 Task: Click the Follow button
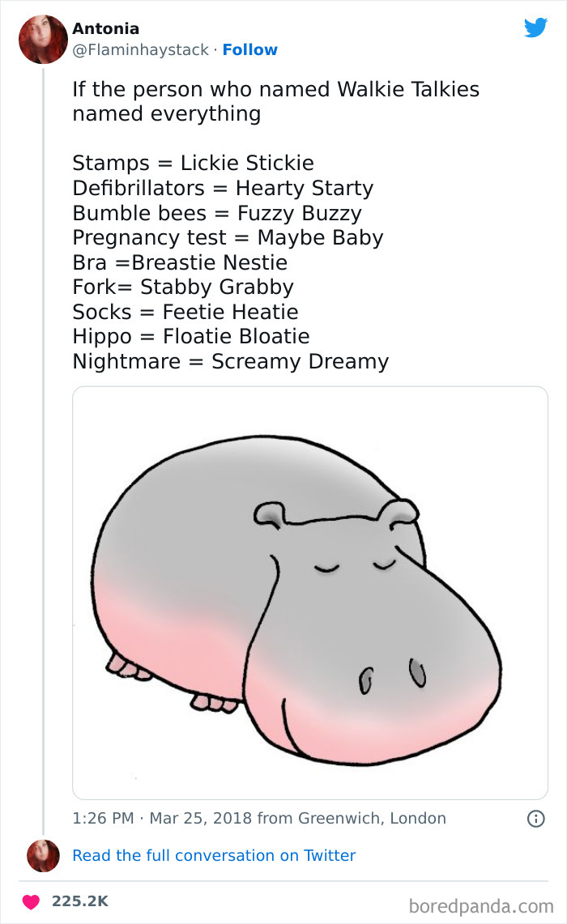pyautogui.click(x=249, y=50)
